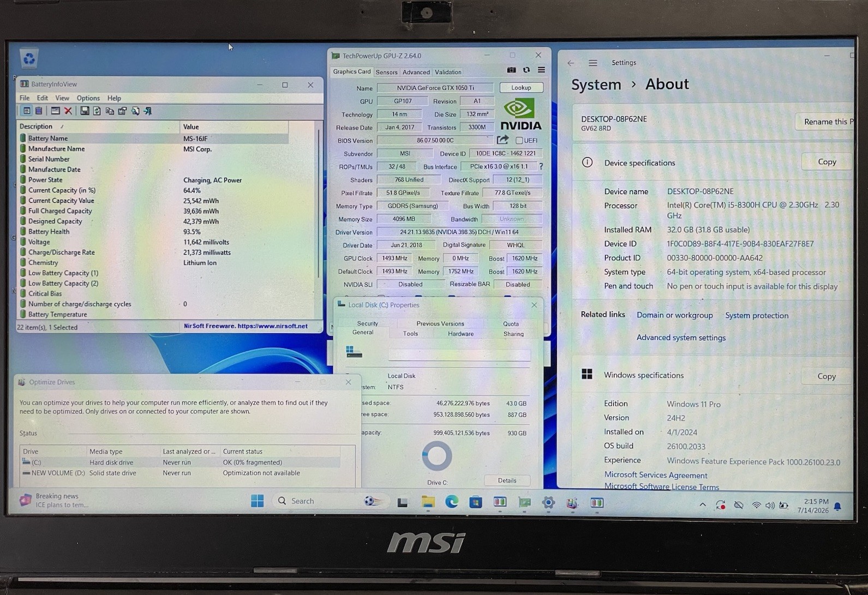The height and width of the screenshot is (595, 868).
Task: Click the floppy-disk Save icon in BatteryInfoView
Action: point(85,111)
